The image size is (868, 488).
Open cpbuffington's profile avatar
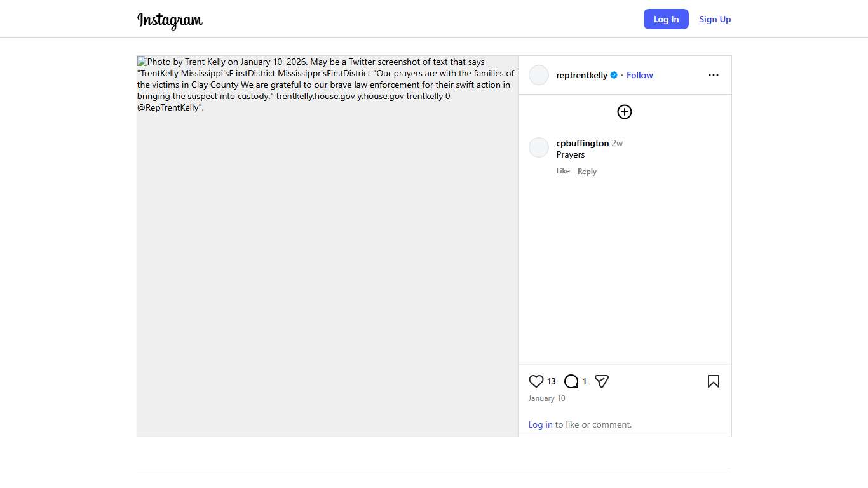point(539,147)
